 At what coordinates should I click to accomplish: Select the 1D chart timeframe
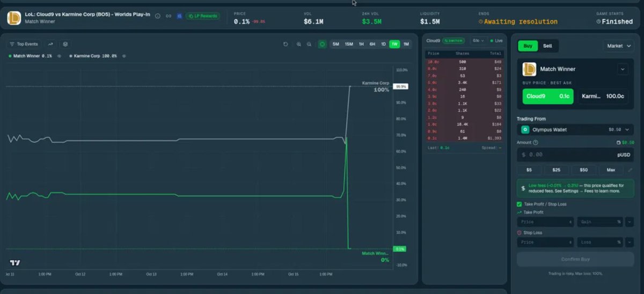click(384, 44)
